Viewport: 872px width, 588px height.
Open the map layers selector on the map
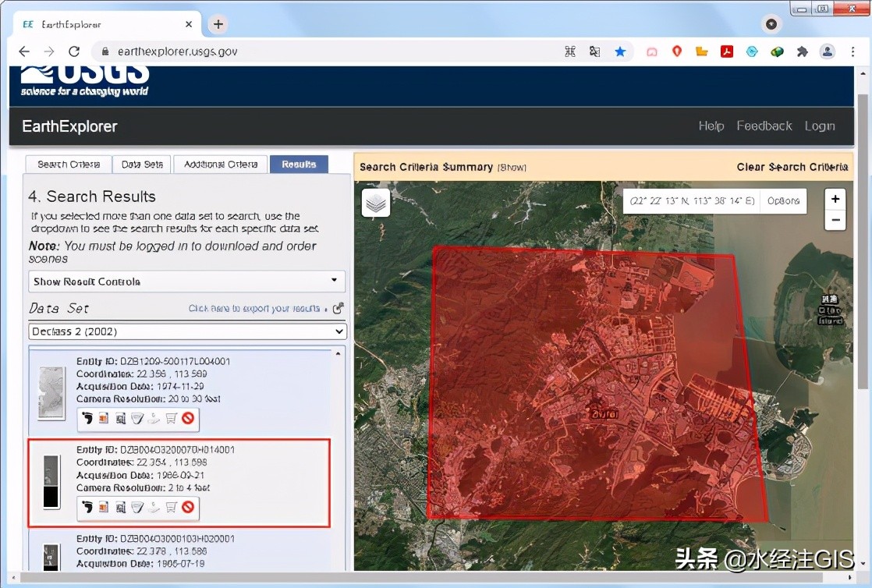pyautogui.click(x=375, y=203)
